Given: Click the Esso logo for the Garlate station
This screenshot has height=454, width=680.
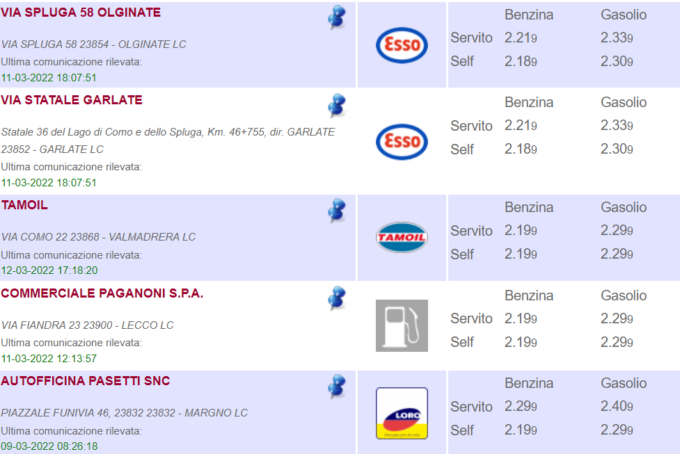Looking at the screenshot, I should pos(401,141).
